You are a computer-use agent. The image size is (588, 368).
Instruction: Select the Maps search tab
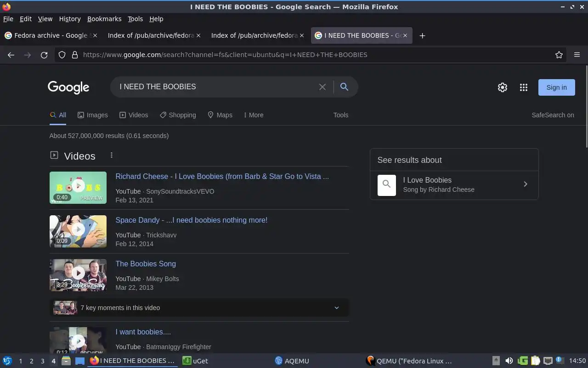pyautogui.click(x=220, y=115)
